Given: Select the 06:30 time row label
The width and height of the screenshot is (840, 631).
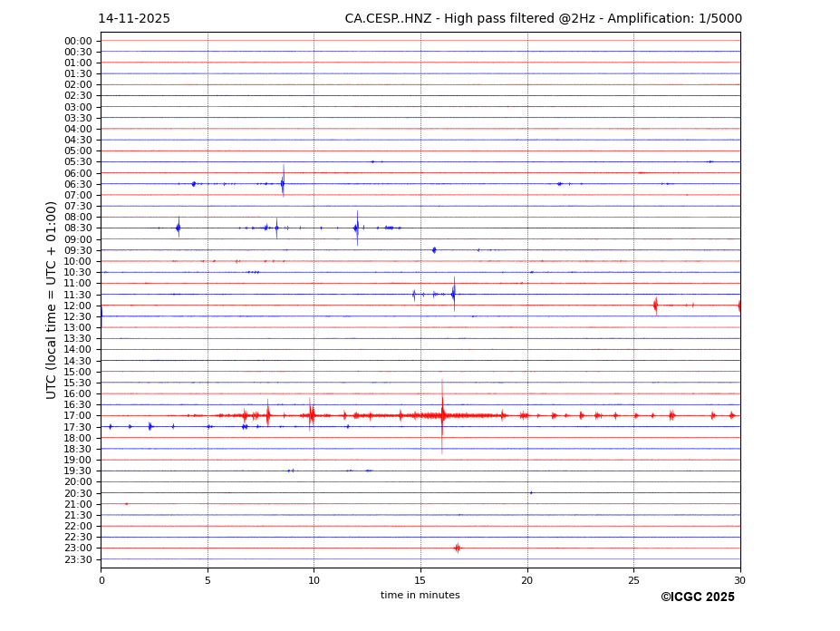Looking at the screenshot, I should [78, 184].
